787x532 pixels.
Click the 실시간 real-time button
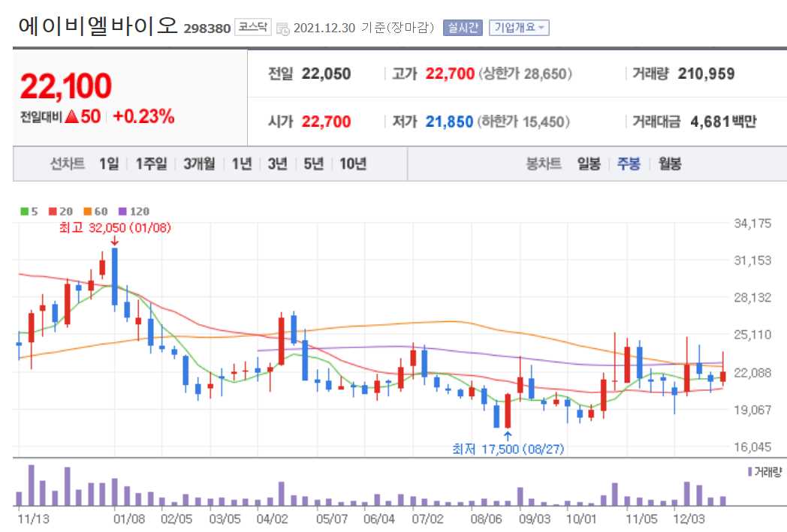(463, 28)
